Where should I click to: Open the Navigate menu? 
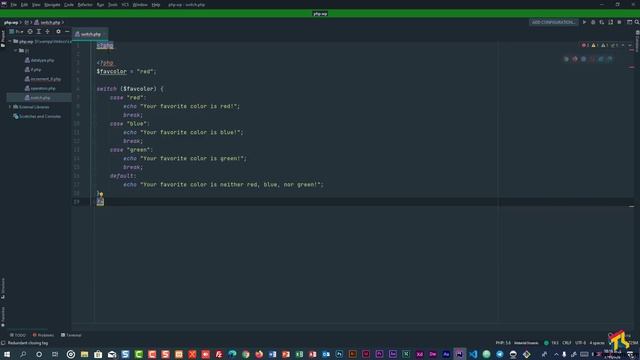coord(52,5)
